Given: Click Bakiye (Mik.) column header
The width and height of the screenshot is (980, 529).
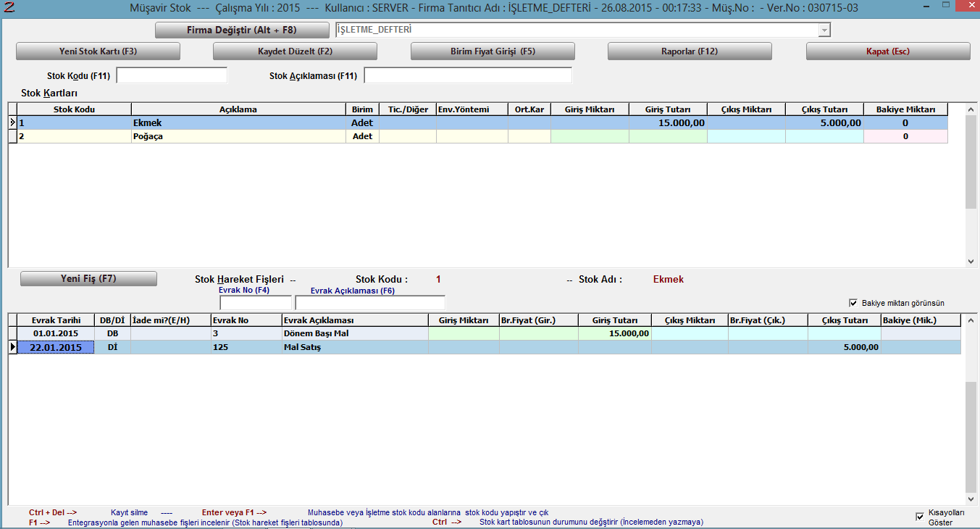Looking at the screenshot, I should (x=921, y=320).
